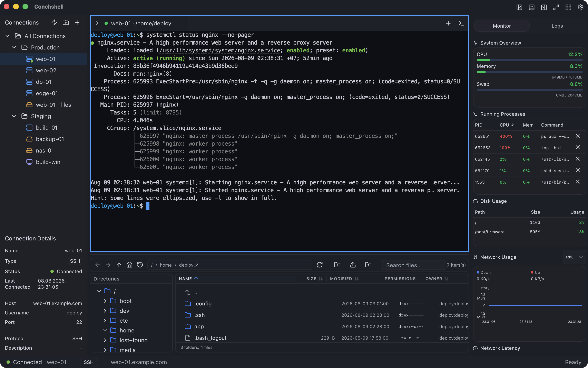Go forward in file browser
Screen dimensions: 588x368
point(108,265)
